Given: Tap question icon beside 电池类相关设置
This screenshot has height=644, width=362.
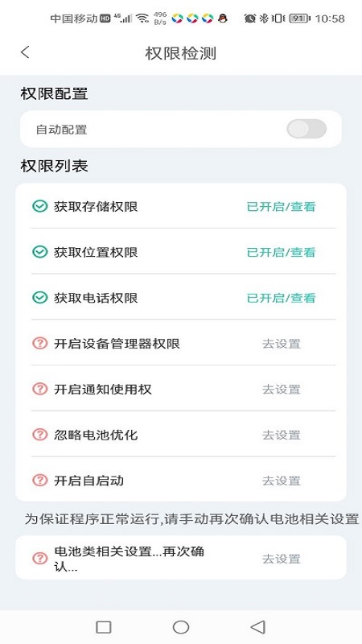Looking at the screenshot, I should pyautogui.click(x=39, y=558).
